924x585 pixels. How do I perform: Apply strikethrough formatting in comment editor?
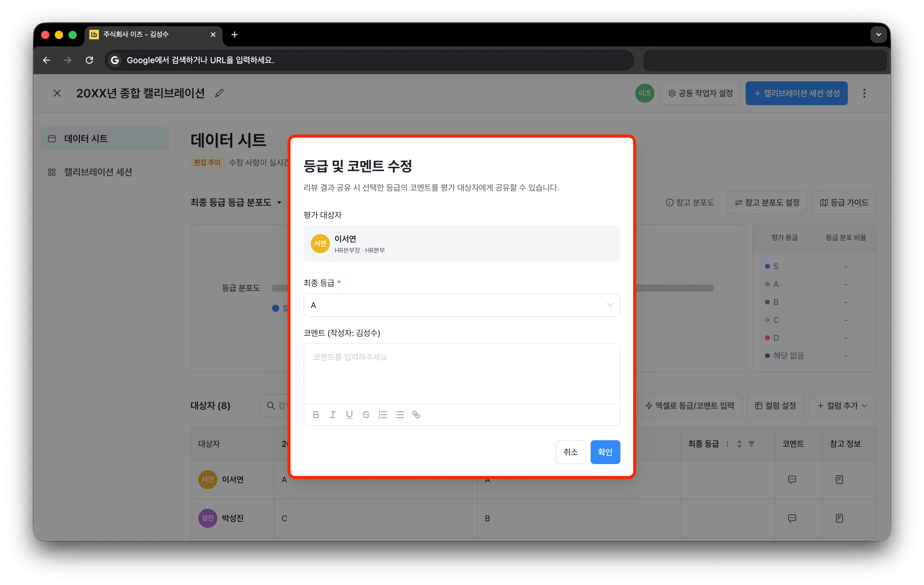pos(366,415)
